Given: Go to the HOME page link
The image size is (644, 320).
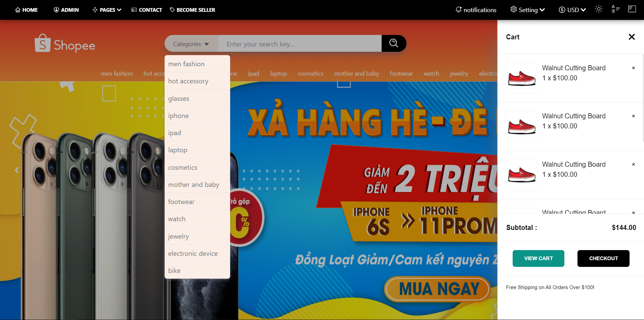Looking at the screenshot, I should (x=27, y=10).
